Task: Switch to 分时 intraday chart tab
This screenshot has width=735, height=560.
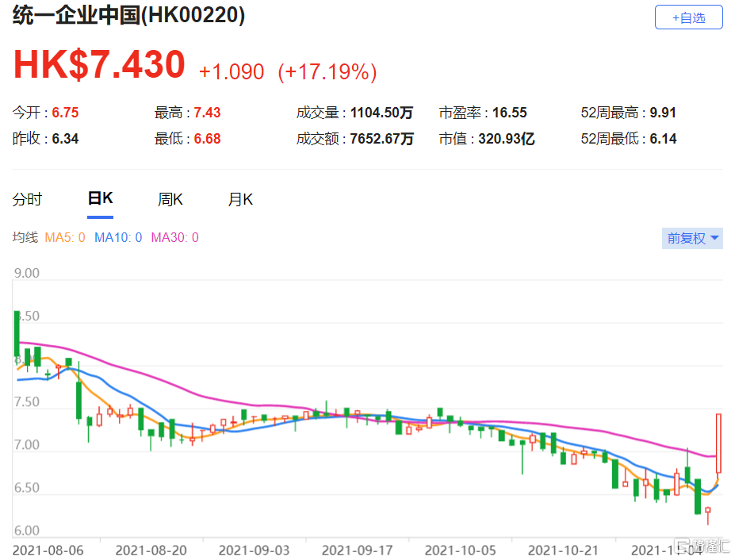Action: pos(27,199)
